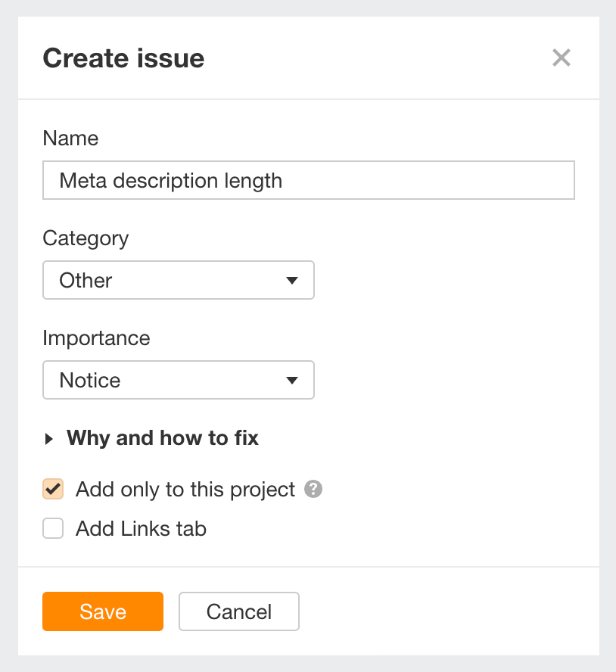The width and height of the screenshot is (616, 672).
Task: Select the Name input containing Meta description length
Action: pyautogui.click(x=308, y=180)
